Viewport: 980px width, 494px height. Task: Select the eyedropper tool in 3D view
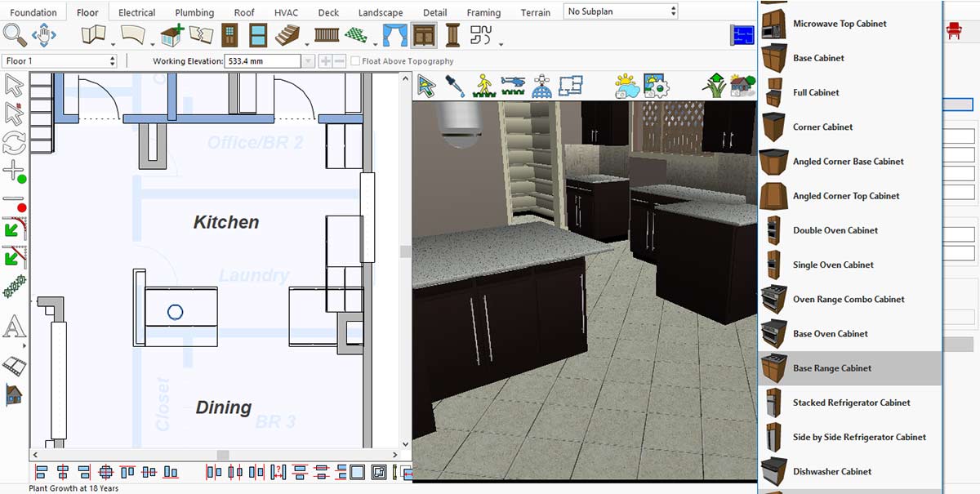coord(455,86)
